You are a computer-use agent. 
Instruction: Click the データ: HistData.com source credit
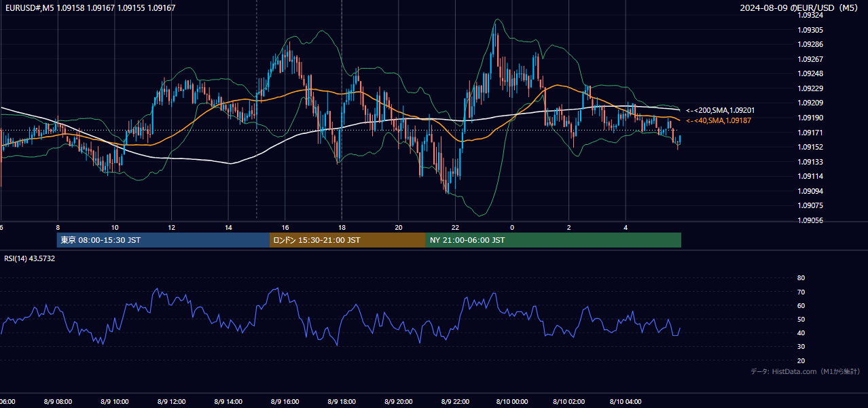coord(806,371)
